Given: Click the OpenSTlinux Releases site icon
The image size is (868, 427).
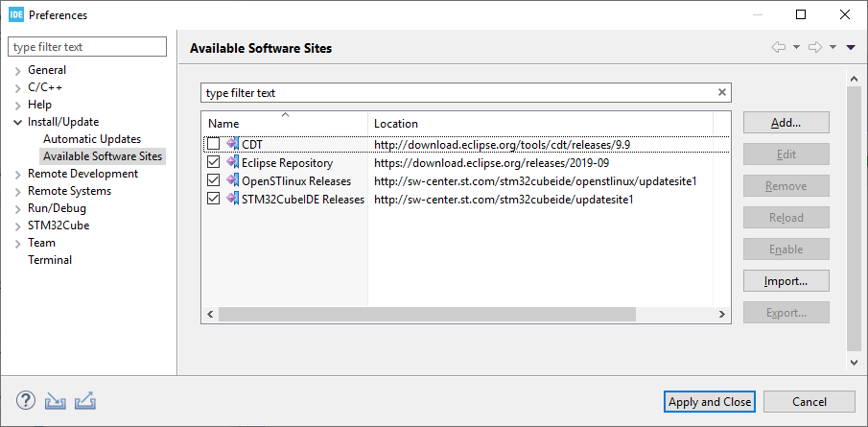Looking at the screenshot, I should click(232, 181).
